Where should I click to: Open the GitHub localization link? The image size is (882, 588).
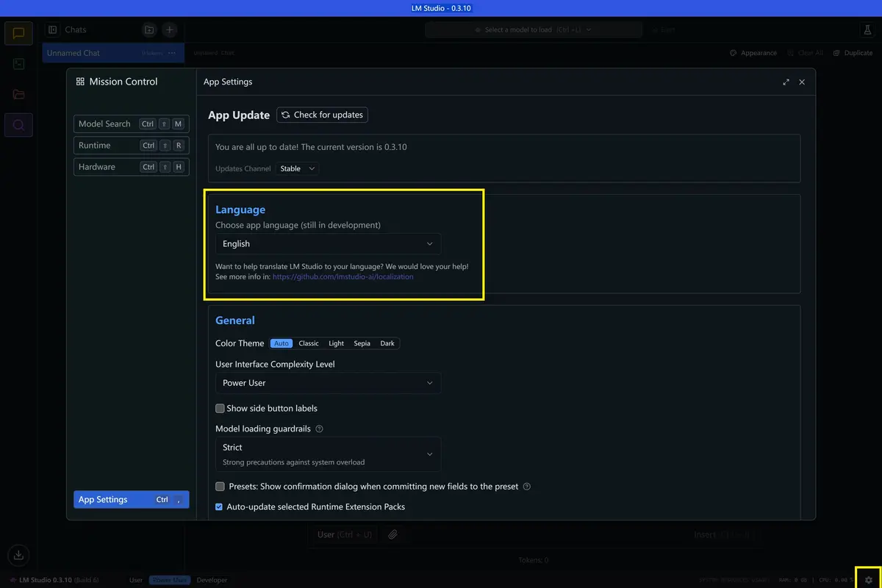click(x=343, y=277)
